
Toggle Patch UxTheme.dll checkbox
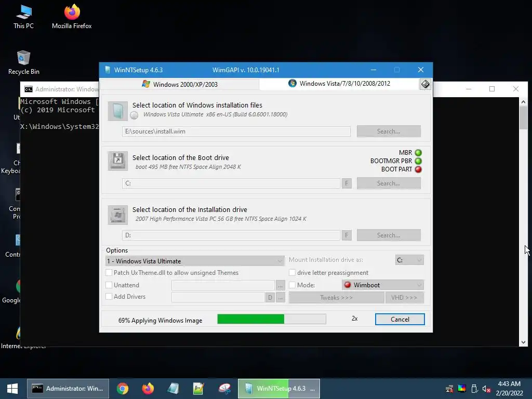tap(109, 272)
